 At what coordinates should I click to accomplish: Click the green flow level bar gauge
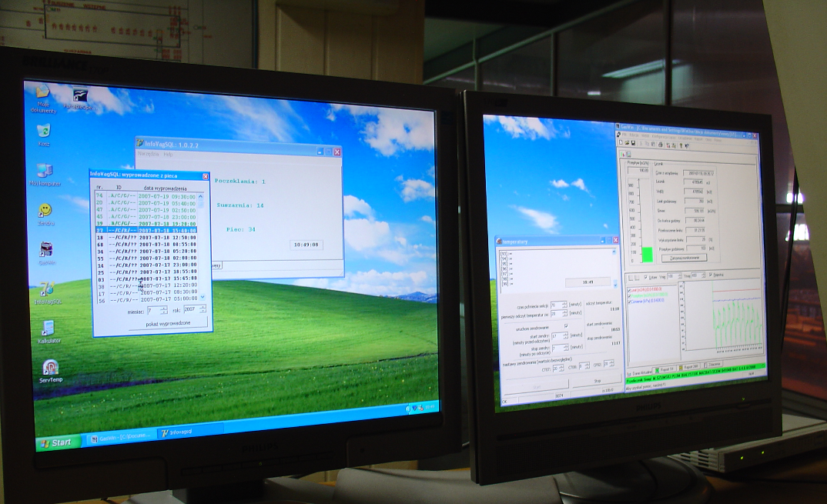[647, 254]
